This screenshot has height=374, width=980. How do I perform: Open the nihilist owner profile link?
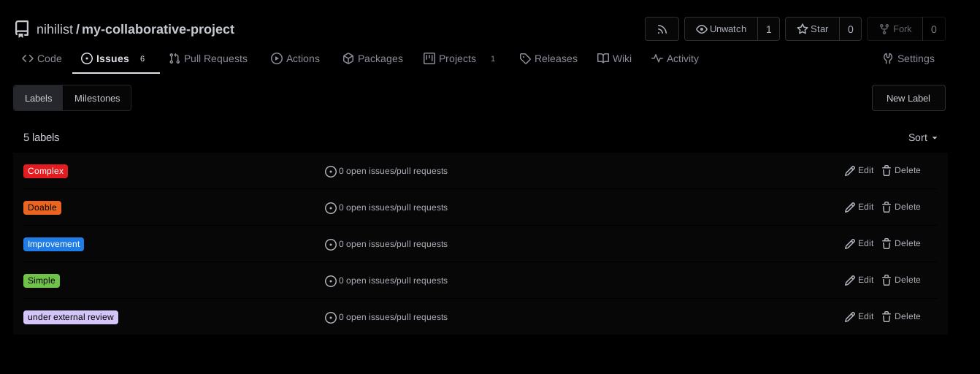click(55, 29)
